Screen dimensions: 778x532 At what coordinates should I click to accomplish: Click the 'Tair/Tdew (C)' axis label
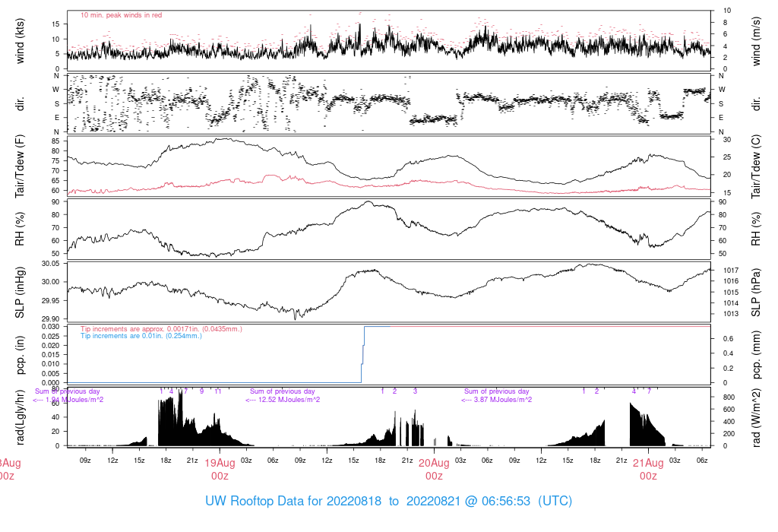[x=756, y=166]
